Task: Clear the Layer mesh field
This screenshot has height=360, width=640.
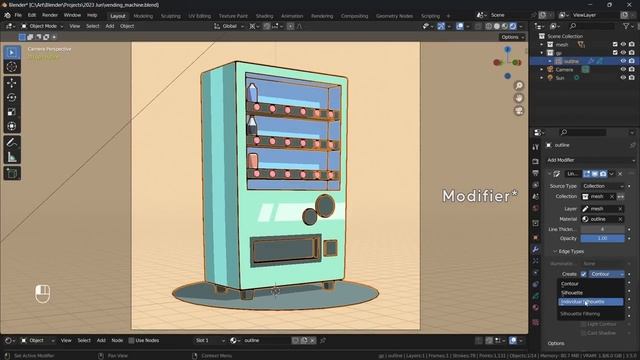Action: pos(620,209)
